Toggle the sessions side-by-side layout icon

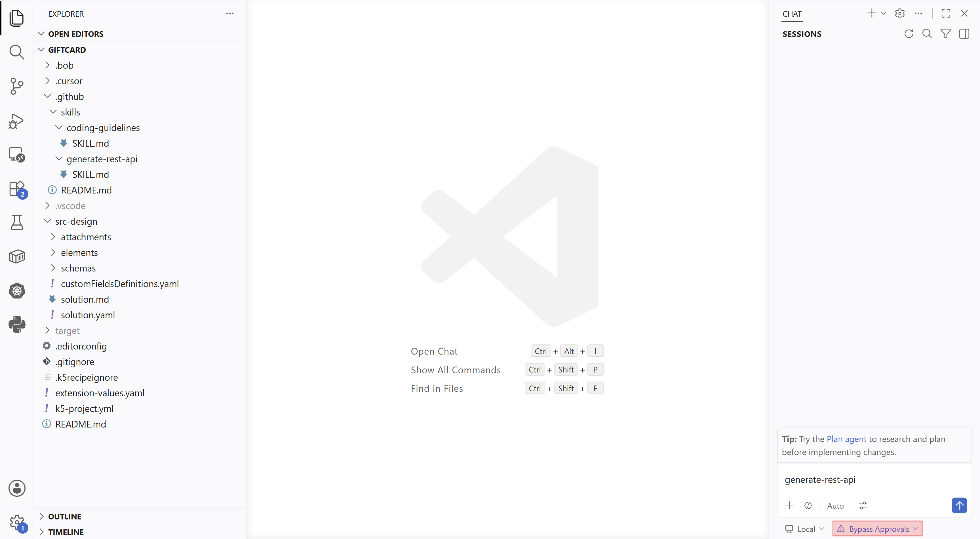coord(964,34)
